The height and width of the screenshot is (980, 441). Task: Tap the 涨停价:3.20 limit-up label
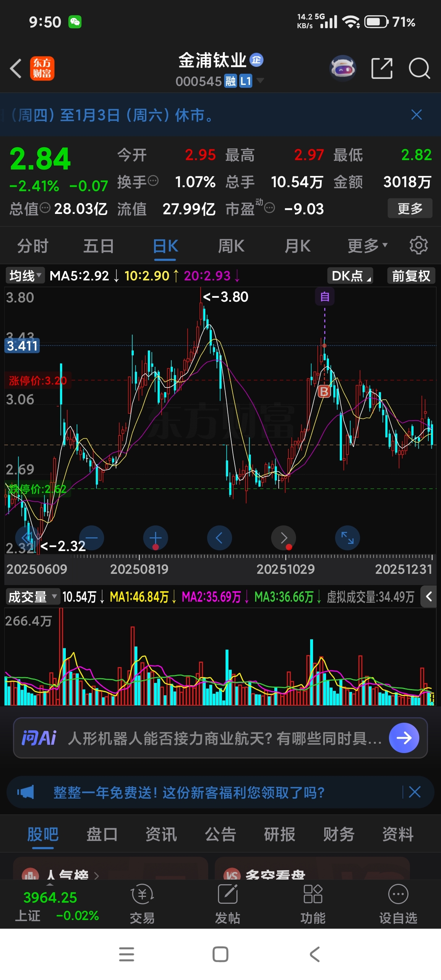(38, 381)
